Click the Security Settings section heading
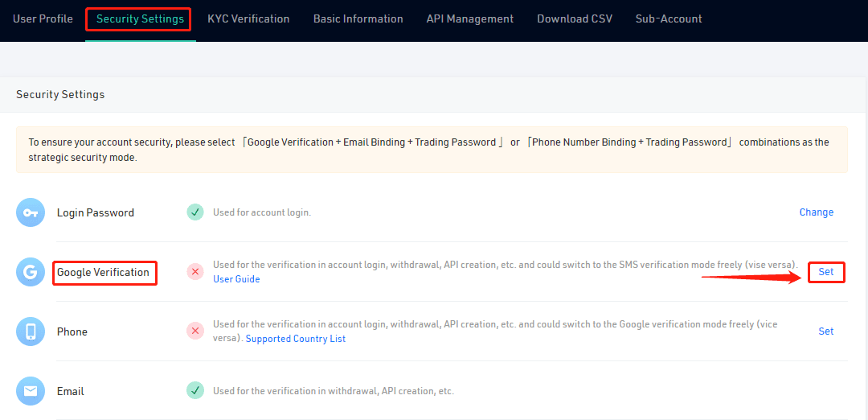 (60, 95)
